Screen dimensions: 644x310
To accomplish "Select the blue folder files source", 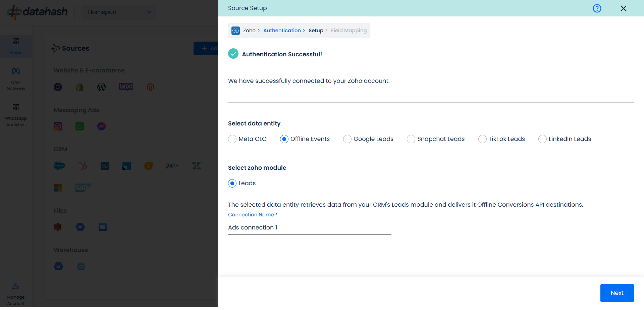I will point(103,227).
